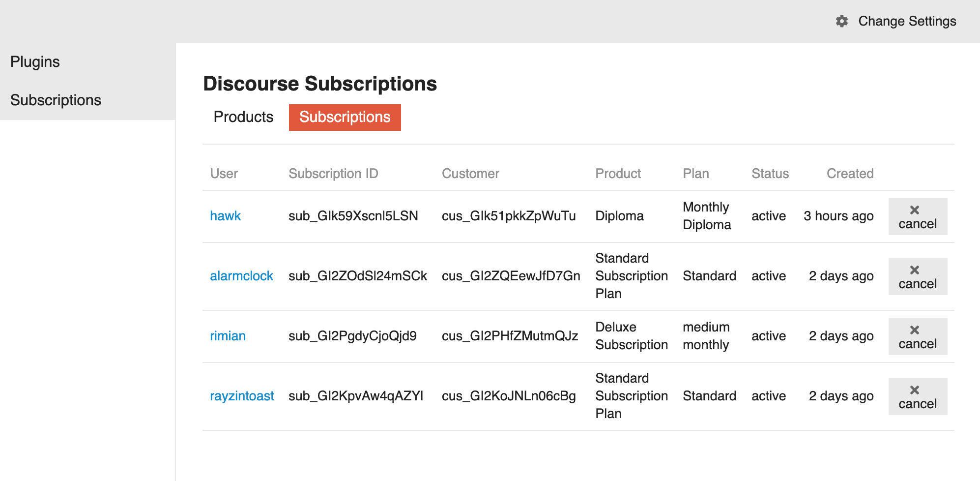Viewport: 980px width, 481px height.
Task: Select the orange Subscriptions tab
Action: (x=345, y=117)
